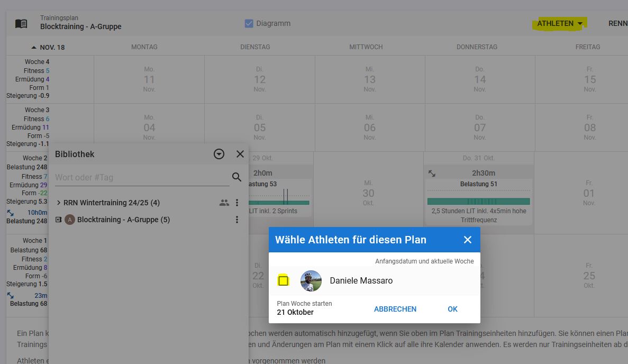This screenshot has height=364, width=628.
Task: Open the Bibliothek circled-arrow options menu
Action: tap(219, 154)
